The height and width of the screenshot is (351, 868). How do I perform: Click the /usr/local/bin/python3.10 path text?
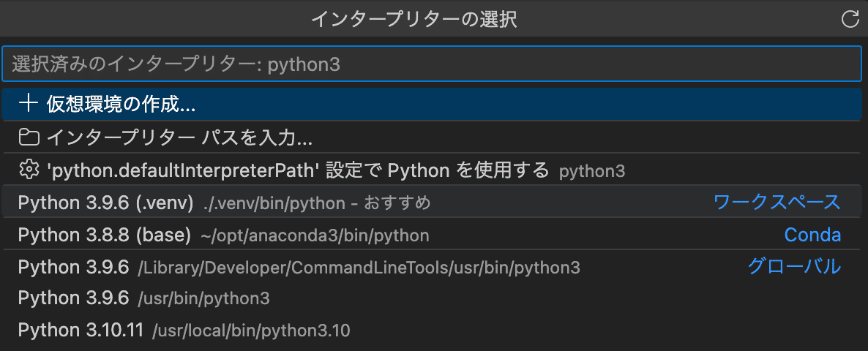pos(251,331)
